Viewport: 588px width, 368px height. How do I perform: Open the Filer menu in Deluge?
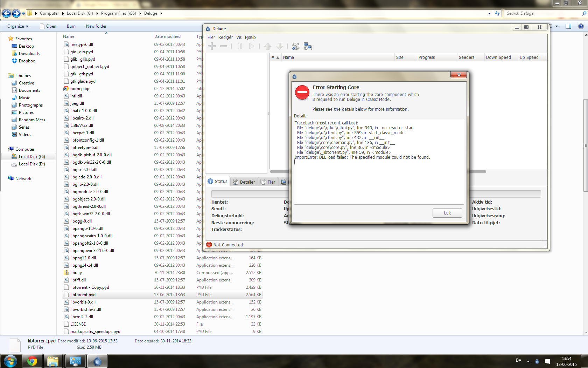pyautogui.click(x=211, y=37)
